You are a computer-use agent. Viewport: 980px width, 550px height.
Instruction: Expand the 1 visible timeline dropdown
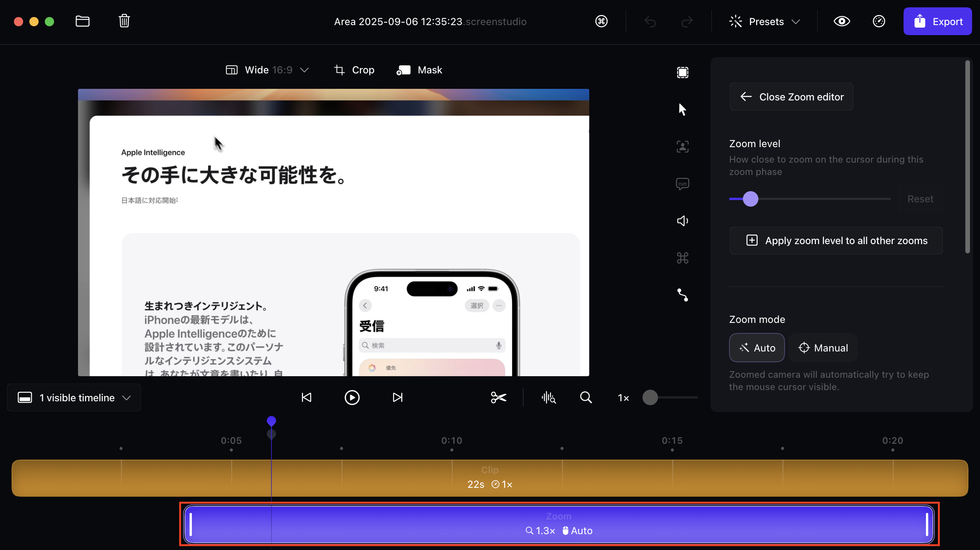click(74, 397)
